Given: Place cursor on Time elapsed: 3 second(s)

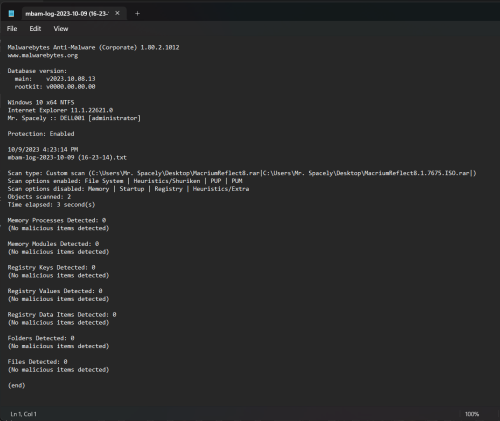Looking at the screenshot, I should click(51, 205).
